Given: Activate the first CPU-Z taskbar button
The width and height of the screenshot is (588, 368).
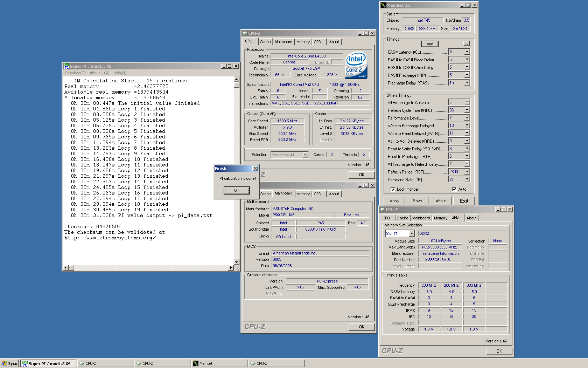Looking at the screenshot, I should (105, 363).
